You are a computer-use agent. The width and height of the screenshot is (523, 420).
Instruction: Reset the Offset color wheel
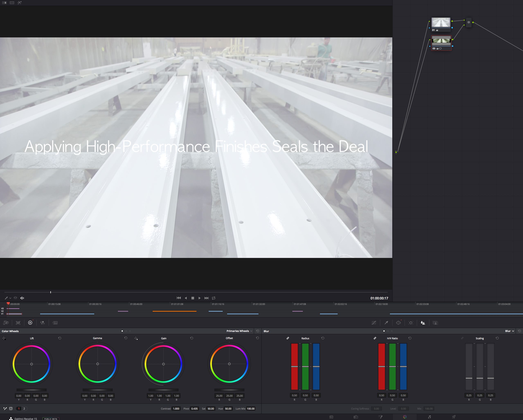[x=257, y=338]
